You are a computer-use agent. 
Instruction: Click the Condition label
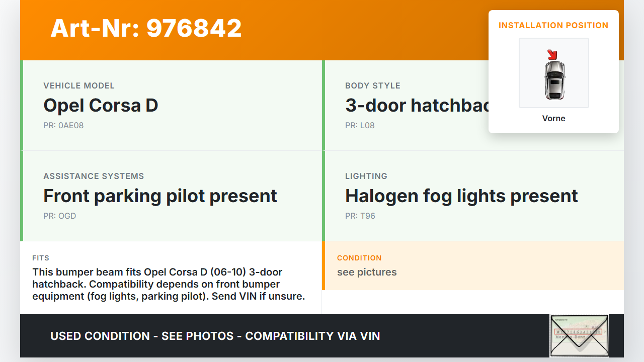pyautogui.click(x=359, y=258)
